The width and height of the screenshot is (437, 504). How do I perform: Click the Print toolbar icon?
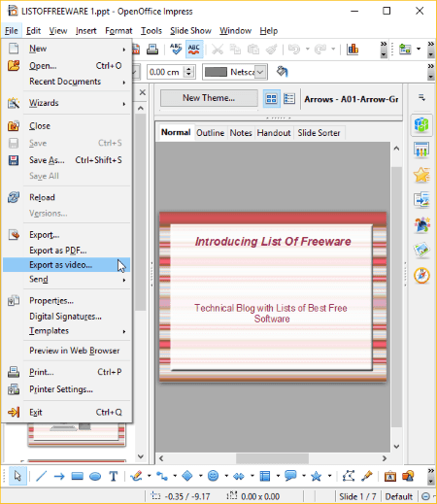pos(152,50)
